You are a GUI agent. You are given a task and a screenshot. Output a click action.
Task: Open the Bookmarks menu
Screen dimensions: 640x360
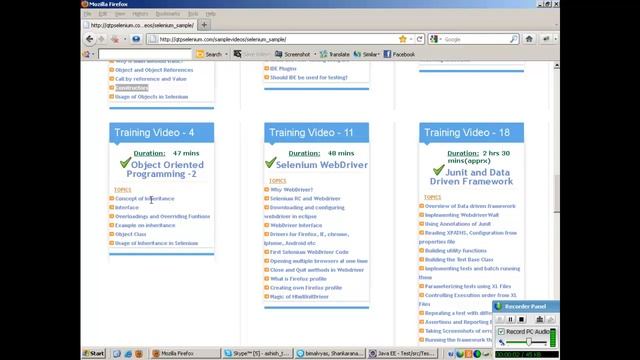(168, 13)
